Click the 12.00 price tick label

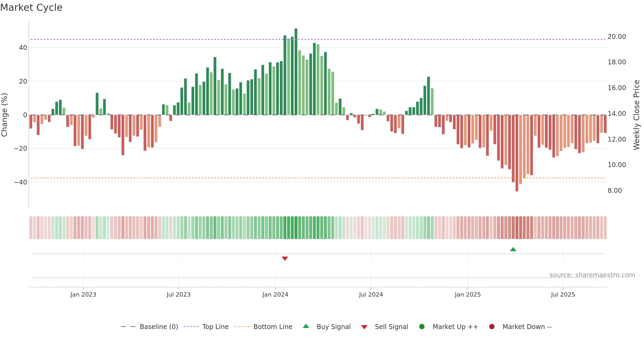pos(617,139)
